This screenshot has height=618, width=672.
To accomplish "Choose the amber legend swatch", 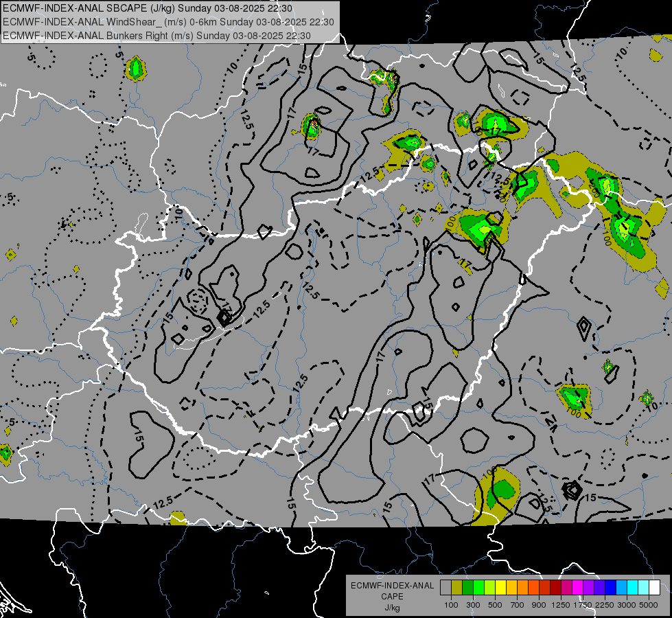I will tap(511, 588).
